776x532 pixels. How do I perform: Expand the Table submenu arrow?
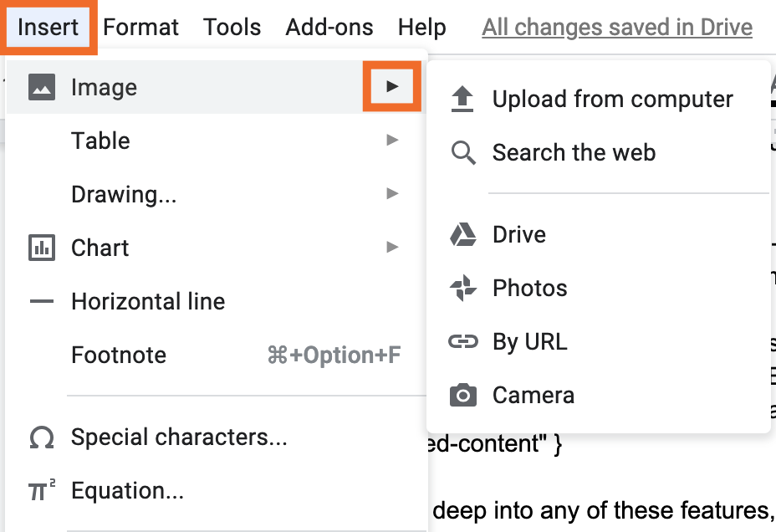[x=391, y=141]
